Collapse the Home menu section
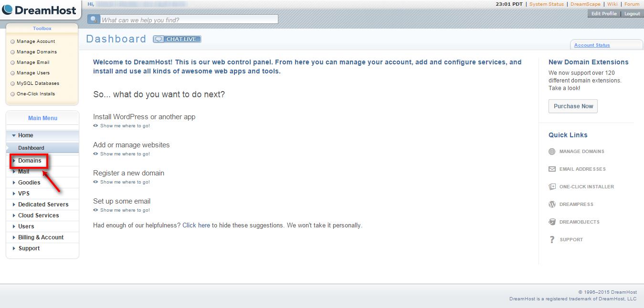The height and width of the screenshot is (308, 644). (26, 135)
